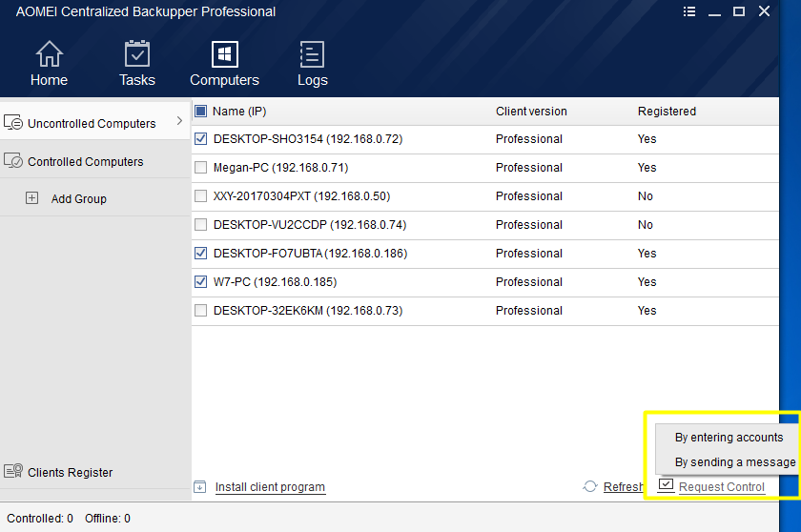
Task: Expand the Uncontrolled Computers chevron arrow
Action: point(179,120)
